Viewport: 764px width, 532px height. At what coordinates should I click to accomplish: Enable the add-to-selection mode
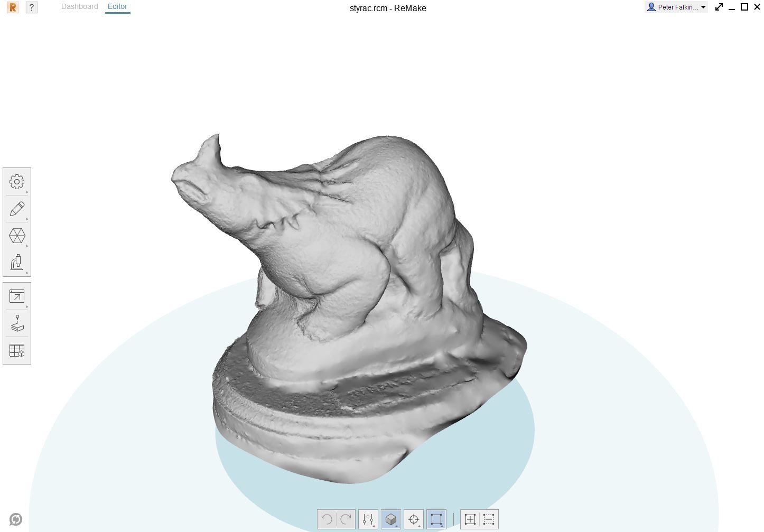pyautogui.click(x=470, y=519)
